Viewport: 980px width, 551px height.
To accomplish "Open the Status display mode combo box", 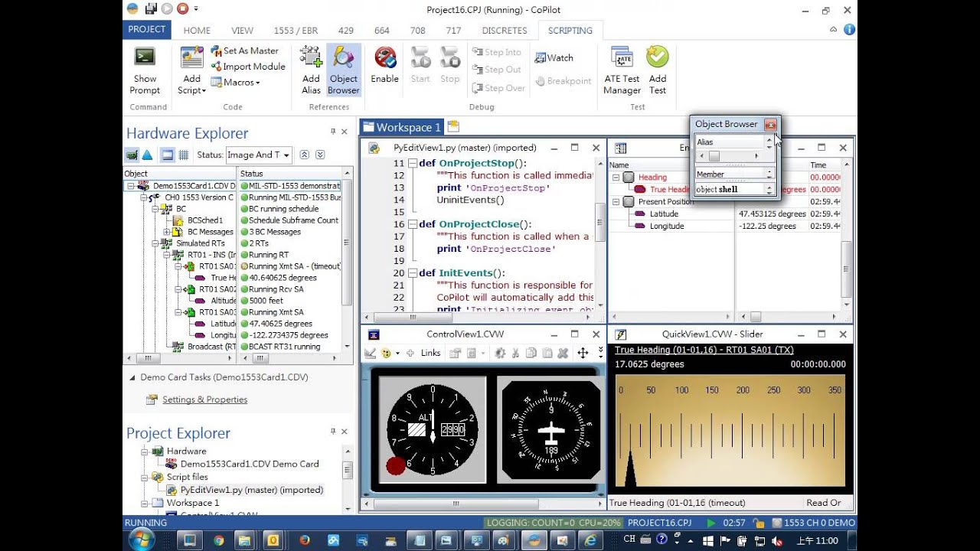I will click(x=259, y=155).
